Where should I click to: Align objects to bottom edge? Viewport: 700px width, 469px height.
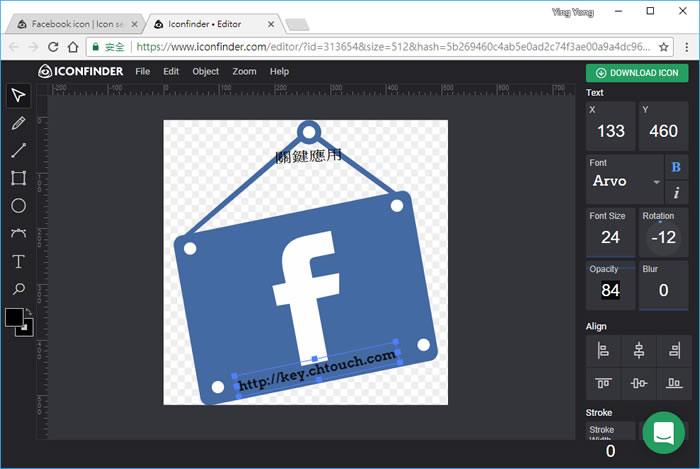[x=674, y=383]
